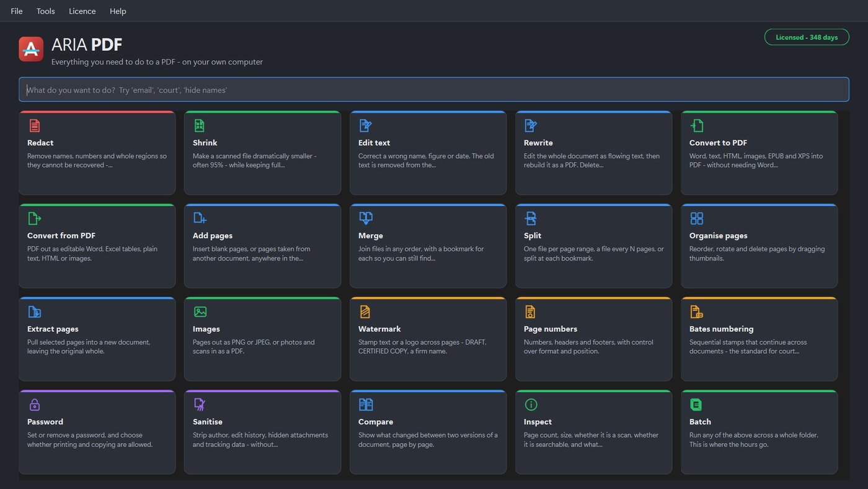This screenshot has width=868, height=489.
Task: Click the 'Password' card title
Action: click(45, 422)
